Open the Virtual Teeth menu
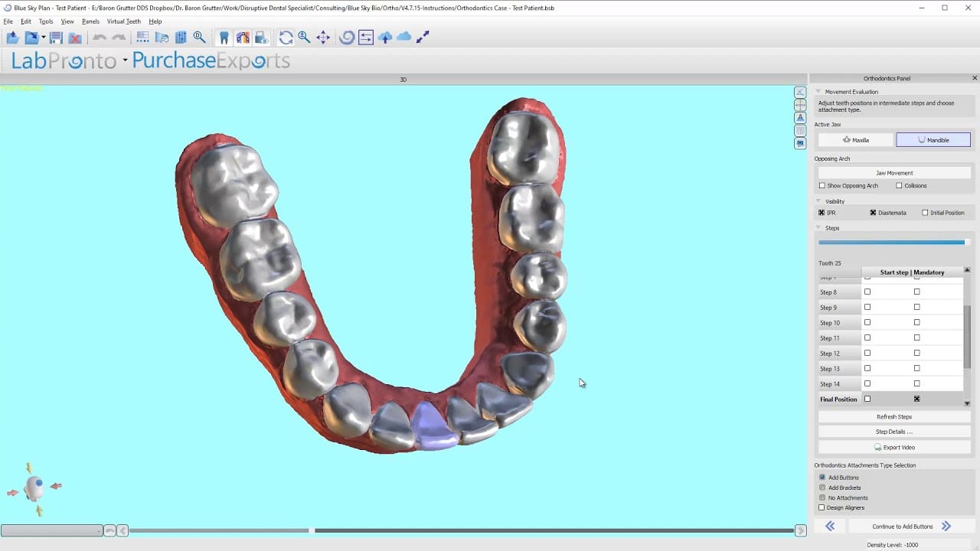980x551 pixels. pos(124,21)
